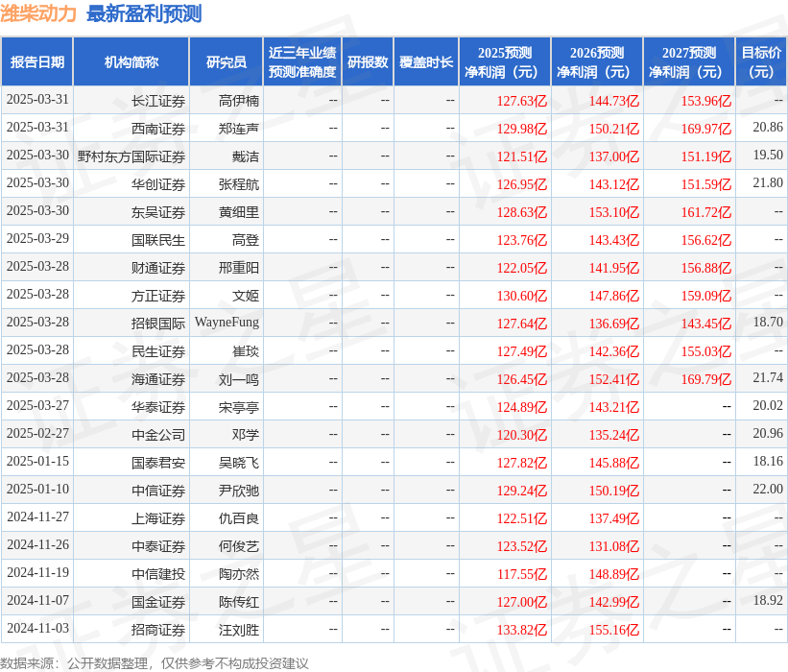The image size is (788, 672).
Task: Click the 130.60亿 profit value
Action: 521,296
